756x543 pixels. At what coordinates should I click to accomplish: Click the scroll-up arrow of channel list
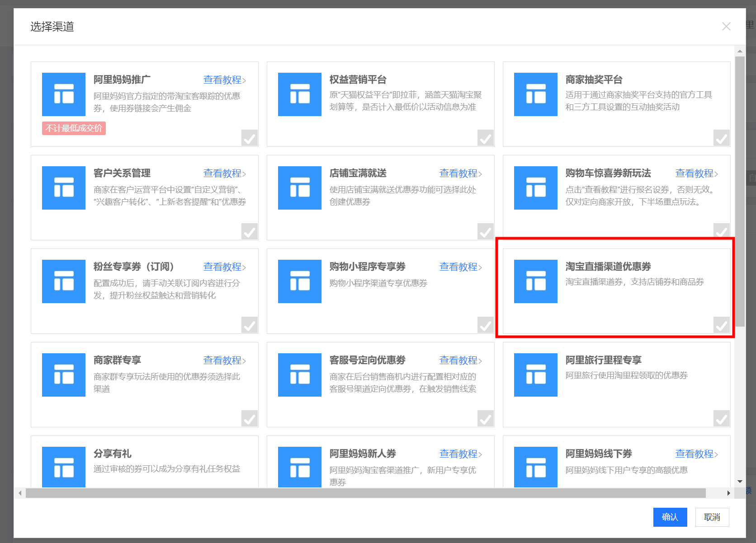(740, 51)
